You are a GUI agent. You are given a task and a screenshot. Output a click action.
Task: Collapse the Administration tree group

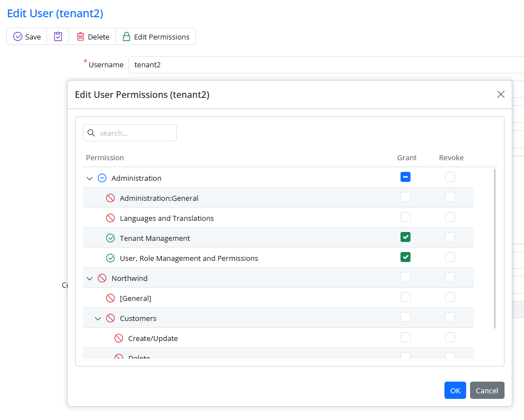point(90,179)
